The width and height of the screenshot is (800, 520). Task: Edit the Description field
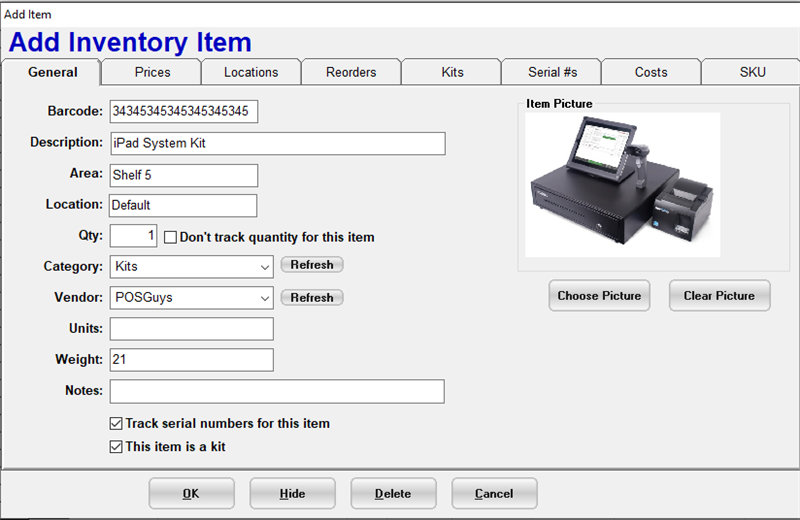pos(278,143)
